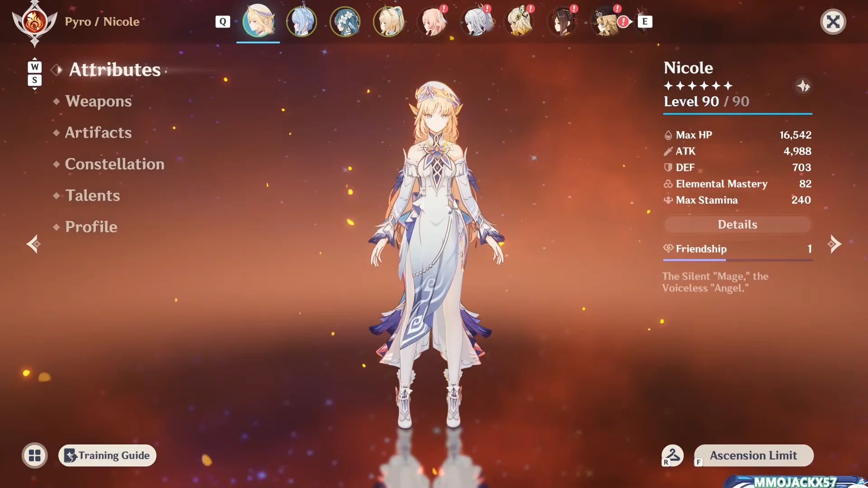Image resolution: width=868 pixels, height=488 pixels.
Task: Click the Nicole character name heading
Action: click(x=688, y=68)
